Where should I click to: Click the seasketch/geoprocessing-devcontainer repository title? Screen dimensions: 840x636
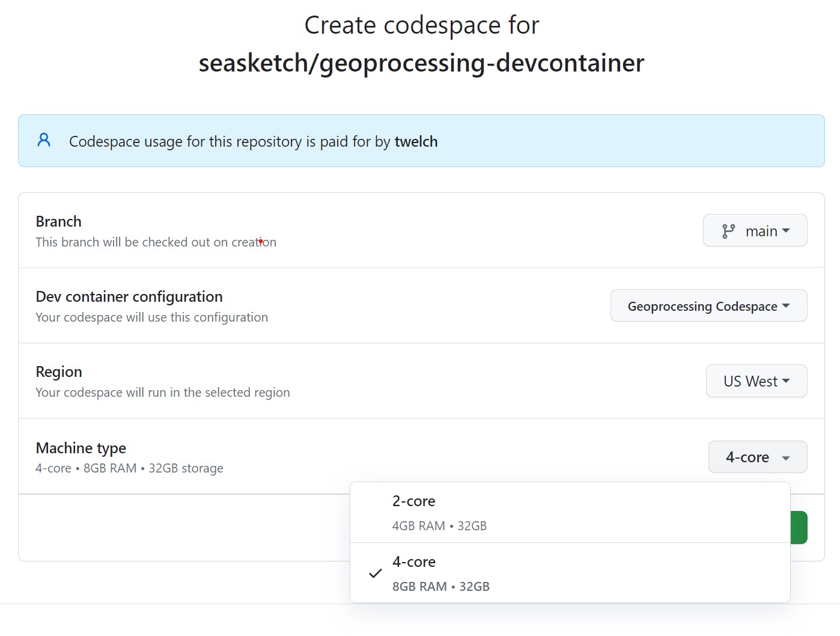tap(421, 63)
